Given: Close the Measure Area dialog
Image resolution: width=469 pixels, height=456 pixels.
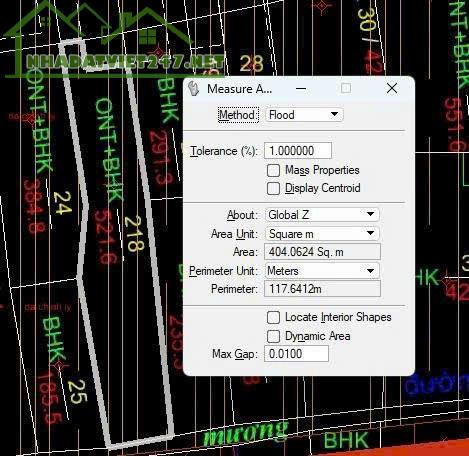Looking at the screenshot, I should [392, 89].
